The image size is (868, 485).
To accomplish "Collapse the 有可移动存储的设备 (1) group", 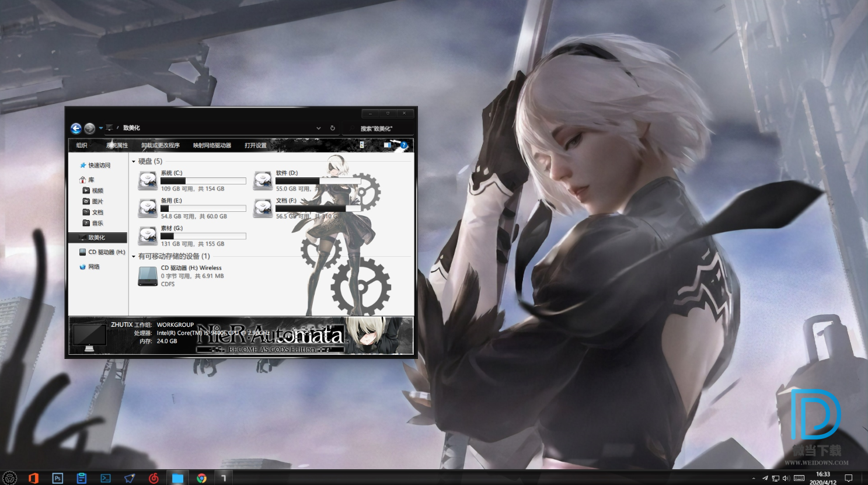I will 134,257.
